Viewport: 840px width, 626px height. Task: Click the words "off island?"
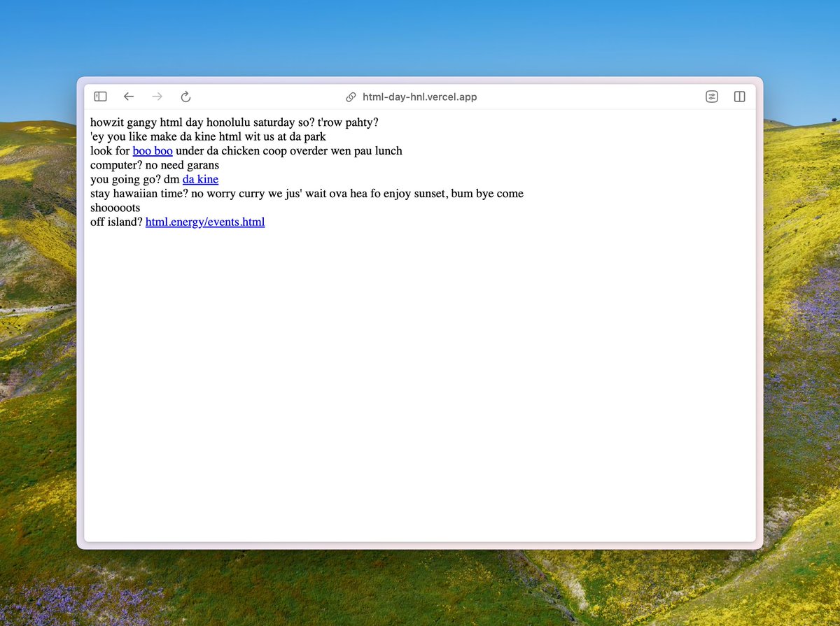pyautogui.click(x=116, y=222)
